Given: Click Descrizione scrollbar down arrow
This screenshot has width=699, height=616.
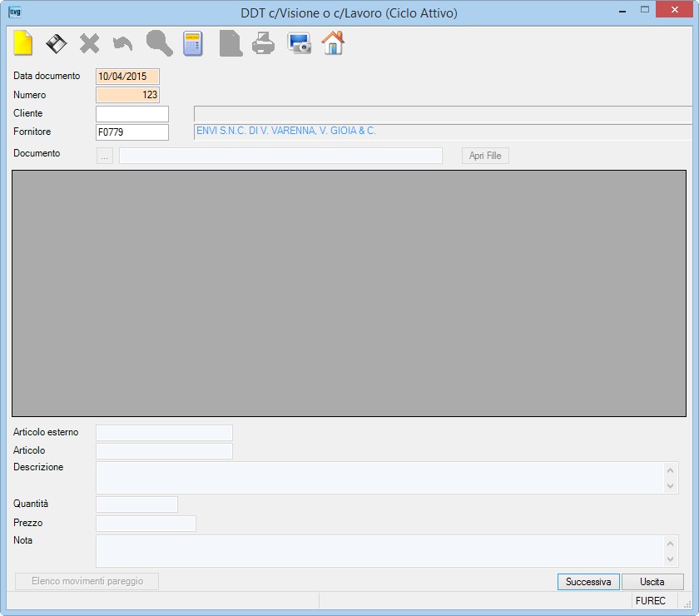Looking at the screenshot, I should pos(670,485).
